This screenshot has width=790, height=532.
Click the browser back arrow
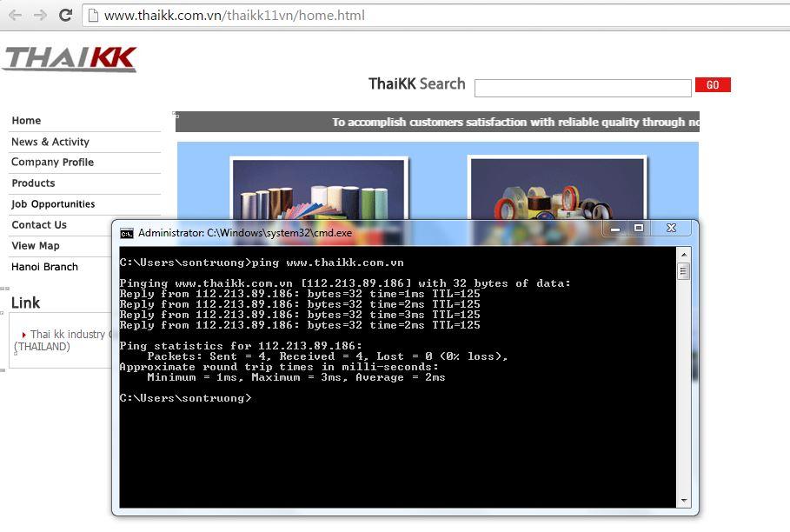point(16,15)
